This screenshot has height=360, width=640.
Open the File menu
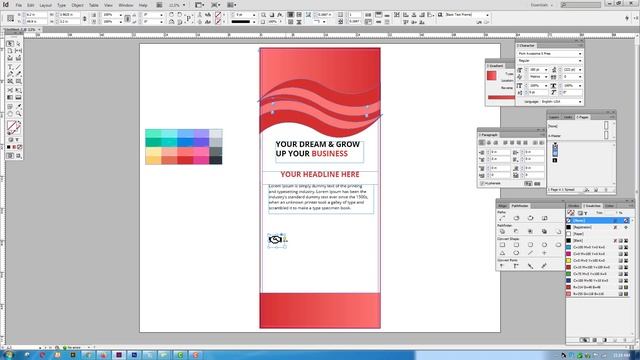pyautogui.click(x=19, y=5)
